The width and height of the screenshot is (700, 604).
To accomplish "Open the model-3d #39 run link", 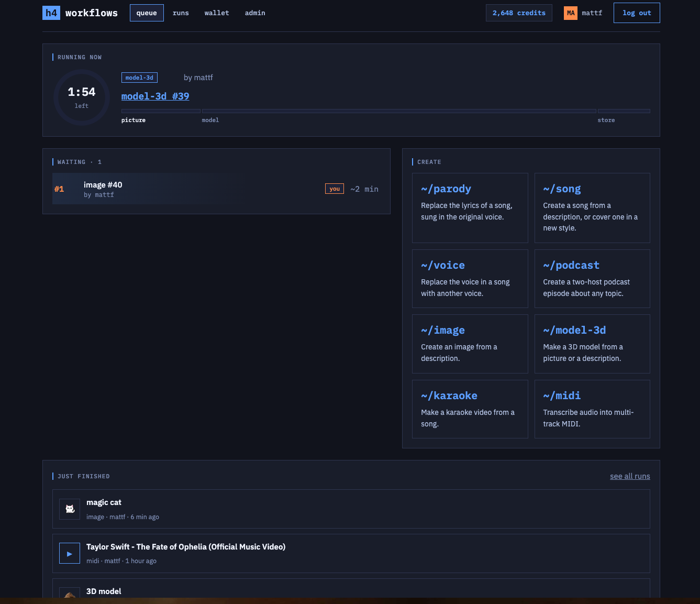I will pos(155,96).
